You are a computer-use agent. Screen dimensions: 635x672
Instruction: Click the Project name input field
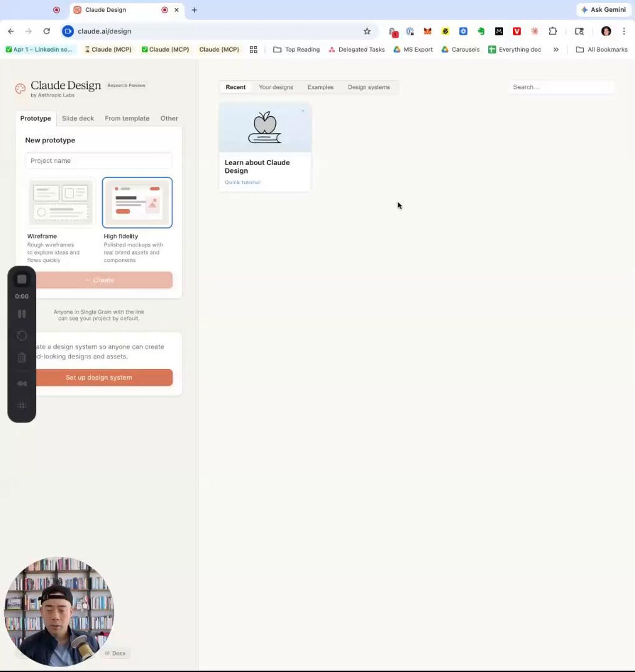99,161
